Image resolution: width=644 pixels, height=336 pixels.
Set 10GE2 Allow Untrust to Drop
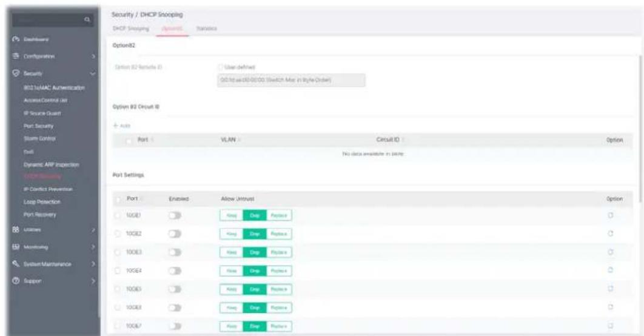(x=255, y=234)
